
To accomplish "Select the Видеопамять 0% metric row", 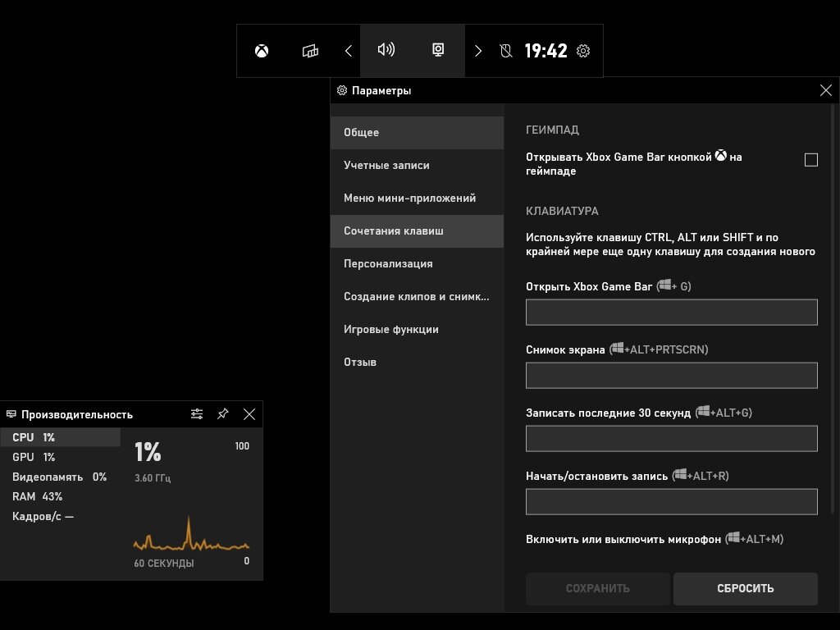I will pos(61,477).
